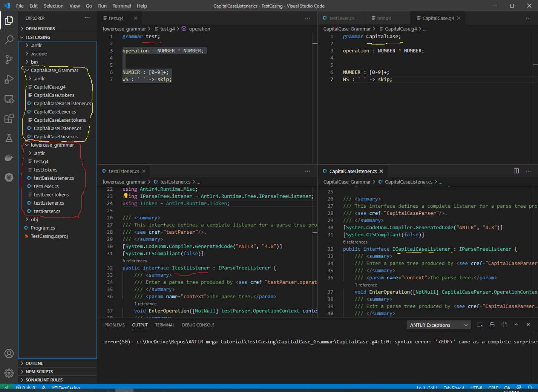Screen dimensions: 538x392
Task: Open the Testing view (beaker icon)
Action: click(x=9, y=138)
